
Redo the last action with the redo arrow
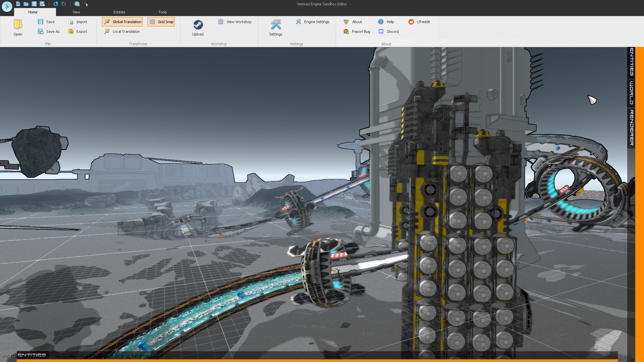(x=63, y=4)
